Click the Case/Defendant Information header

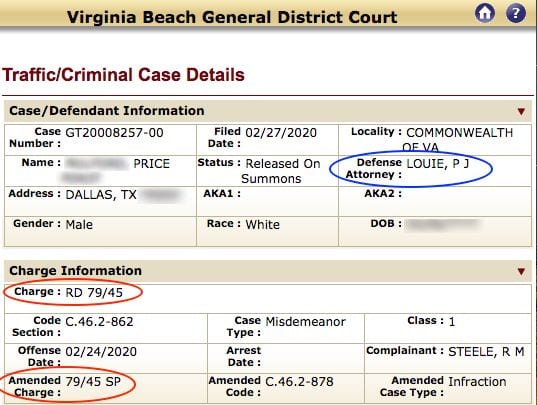click(107, 111)
